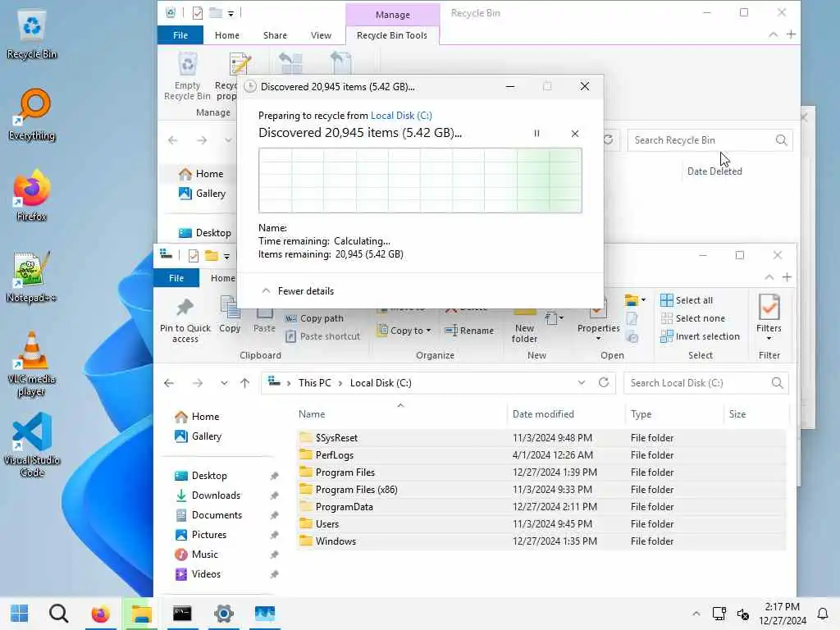The height and width of the screenshot is (630, 840).
Task: Open Copy to dropdown
Action: (x=404, y=331)
